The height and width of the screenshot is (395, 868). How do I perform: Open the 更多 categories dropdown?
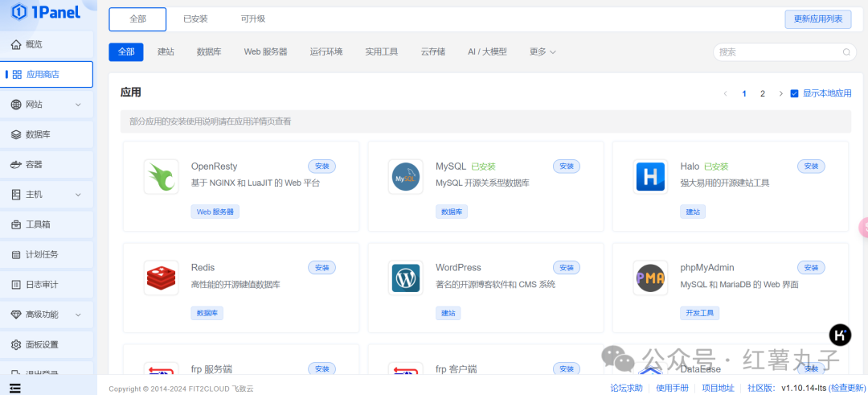click(x=542, y=51)
